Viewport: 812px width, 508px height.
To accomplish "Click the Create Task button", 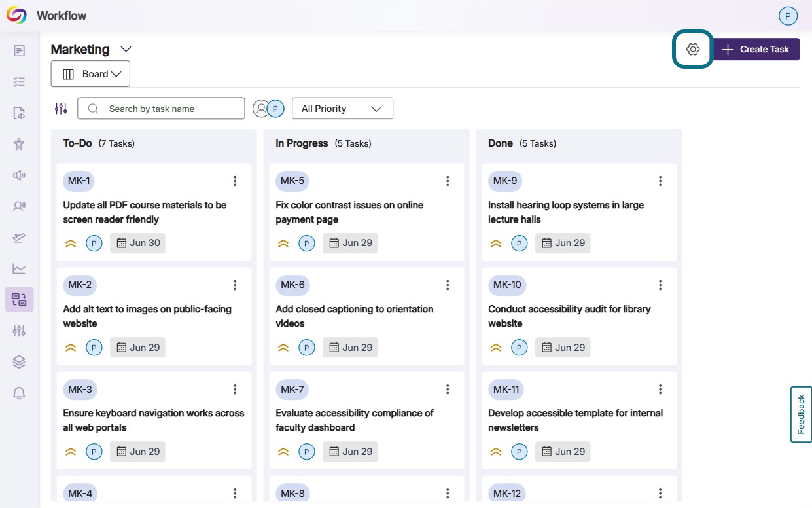I will [756, 49].
